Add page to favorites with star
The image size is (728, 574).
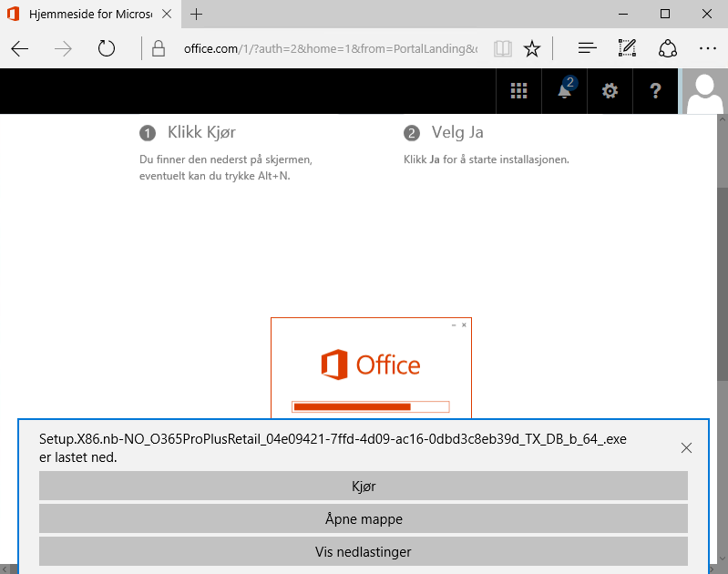point(532,48)
